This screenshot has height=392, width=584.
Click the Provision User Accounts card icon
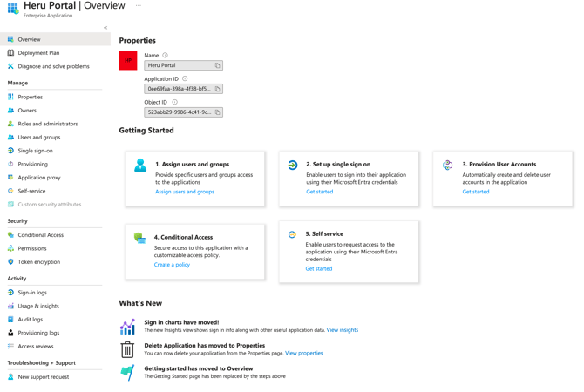tap(447, 166)
